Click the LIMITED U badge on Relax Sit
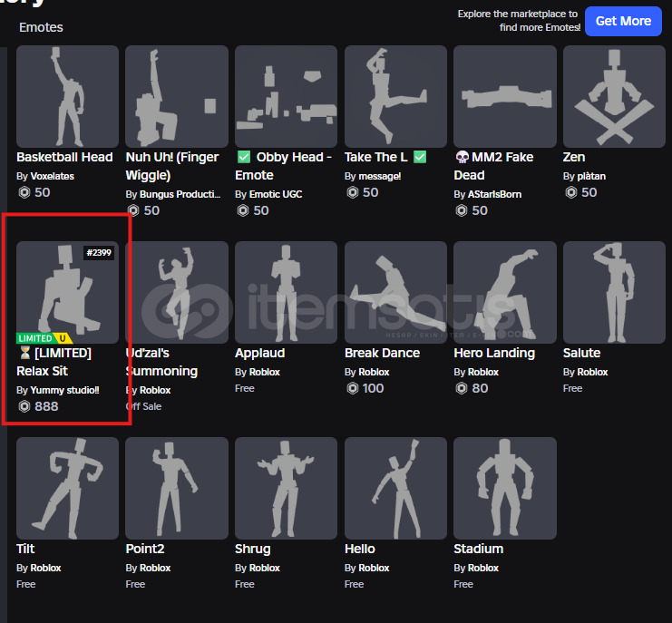Image resolution: width=672 pixels, height=623 pixels. 44,338
